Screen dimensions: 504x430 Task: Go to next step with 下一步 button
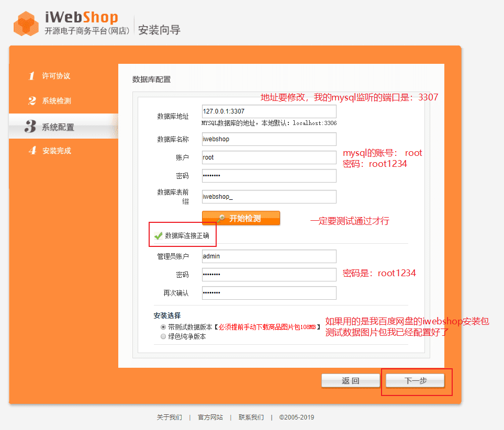pos(415,381)
